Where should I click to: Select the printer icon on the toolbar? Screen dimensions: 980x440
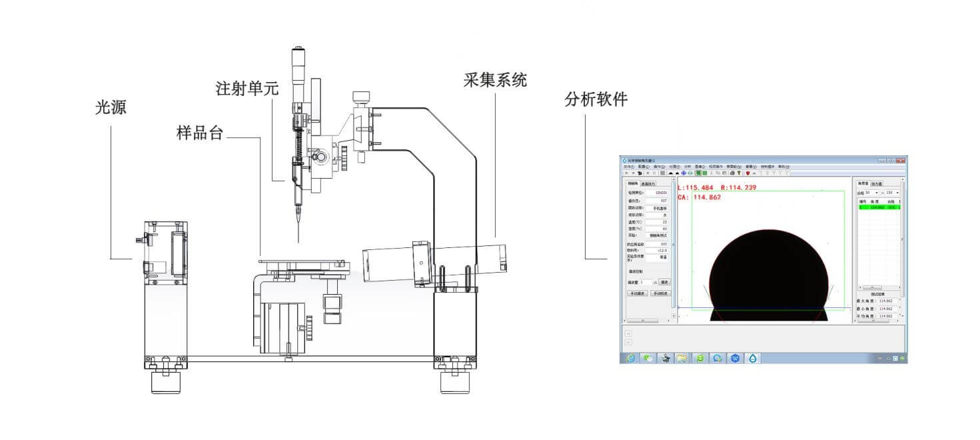pos(732,173)
